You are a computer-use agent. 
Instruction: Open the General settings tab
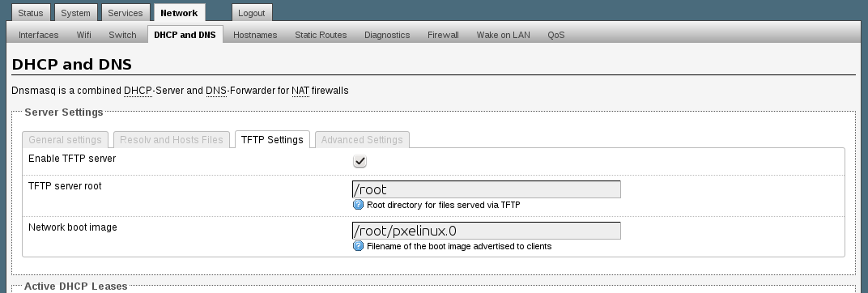click(x=65, y=139)
